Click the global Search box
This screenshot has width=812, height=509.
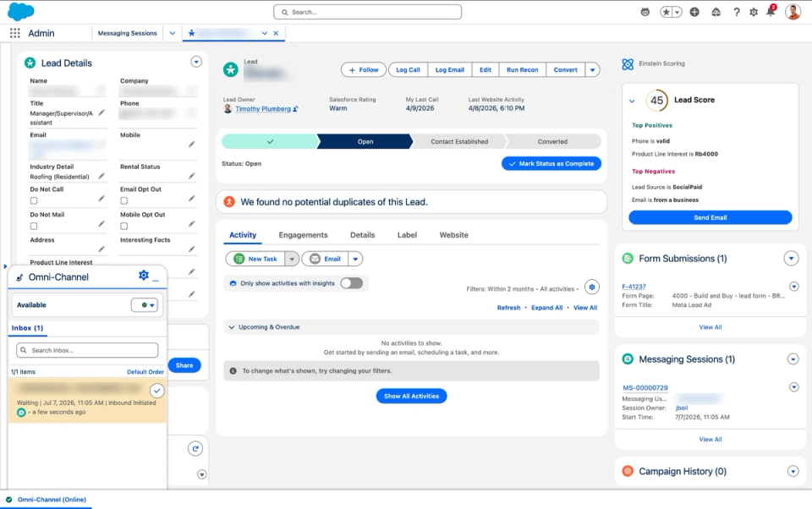point(367,12)
